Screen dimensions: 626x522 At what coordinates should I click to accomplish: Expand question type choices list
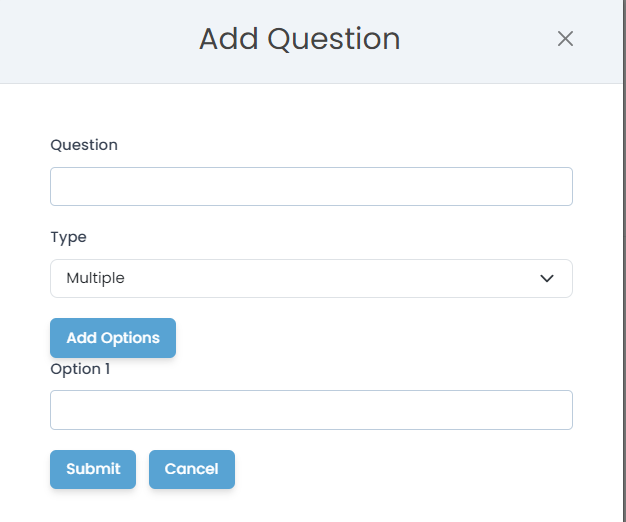point(311,279)
